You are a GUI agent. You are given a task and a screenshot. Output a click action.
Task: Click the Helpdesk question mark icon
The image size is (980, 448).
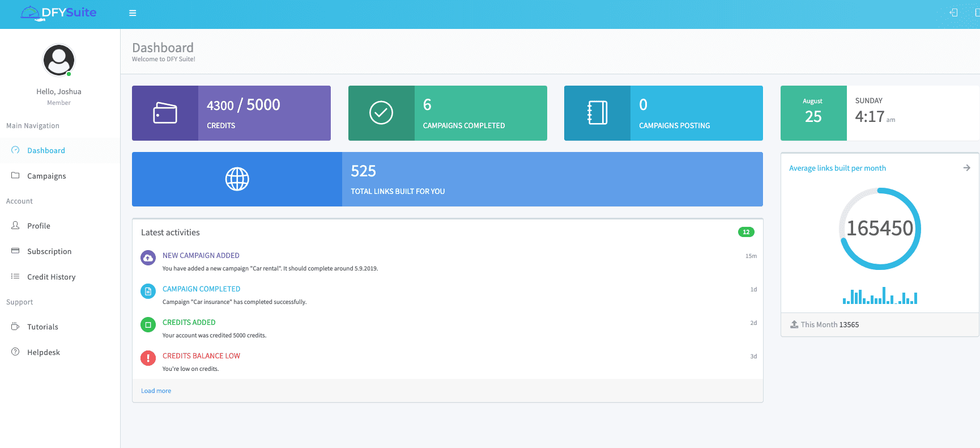(x=15, y=352)
